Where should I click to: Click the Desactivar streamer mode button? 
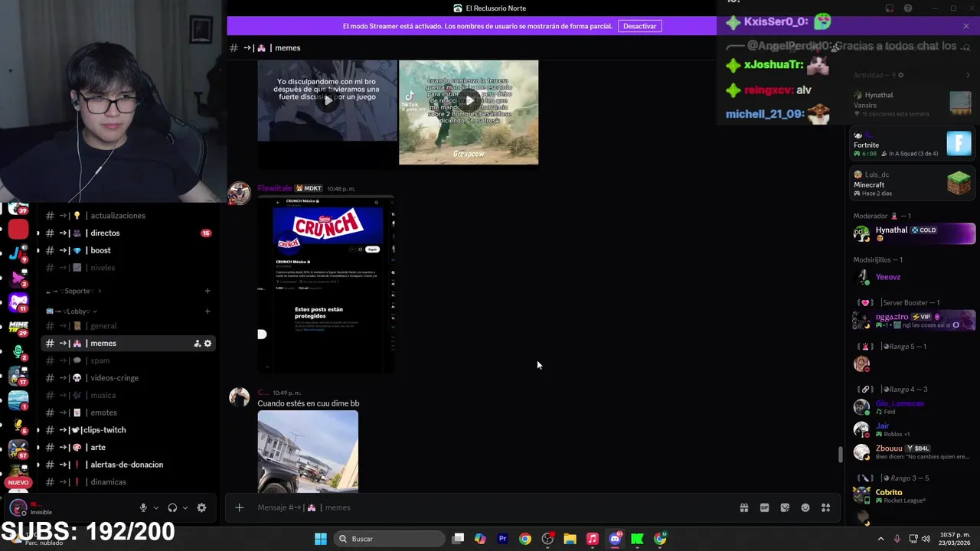tap(639, 26)
